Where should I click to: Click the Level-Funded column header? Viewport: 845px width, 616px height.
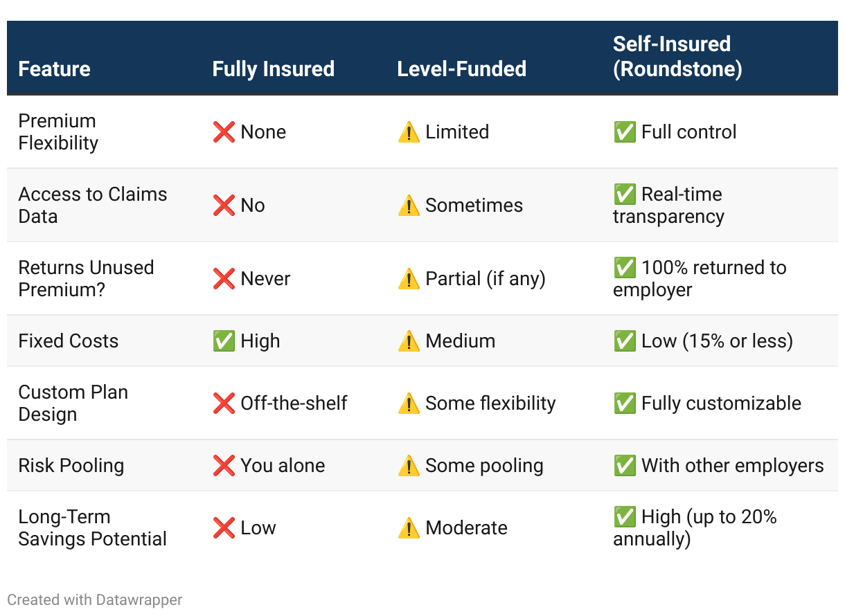[461, 69]
